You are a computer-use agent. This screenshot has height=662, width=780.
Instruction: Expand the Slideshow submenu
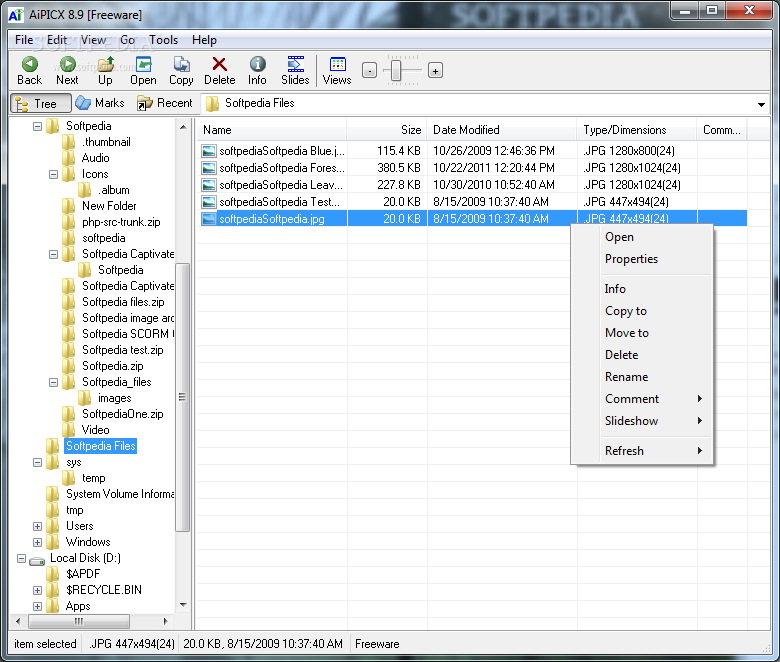(x=642, y=421)
